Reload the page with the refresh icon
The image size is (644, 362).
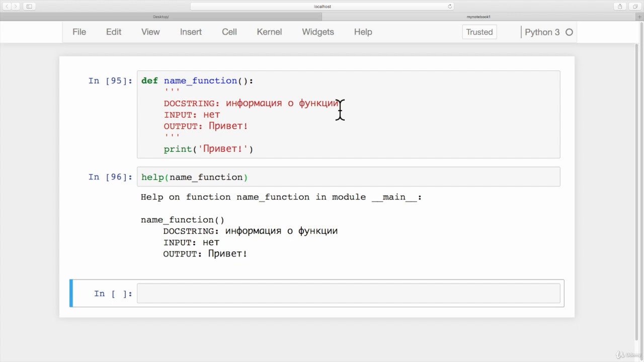coord(450,6)
